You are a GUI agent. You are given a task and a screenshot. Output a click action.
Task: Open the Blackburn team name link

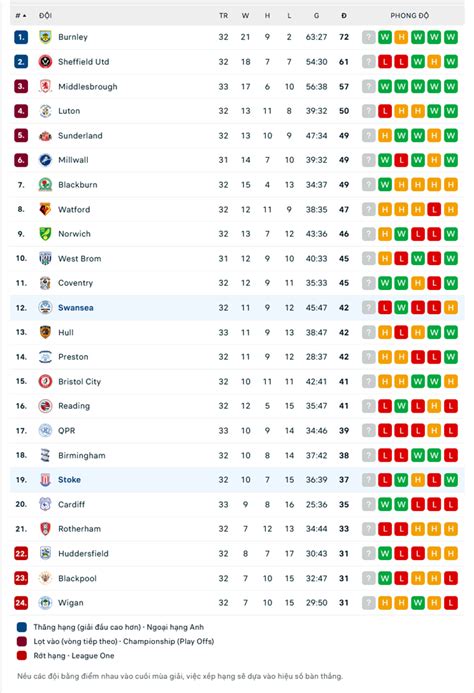pos(78,185)
